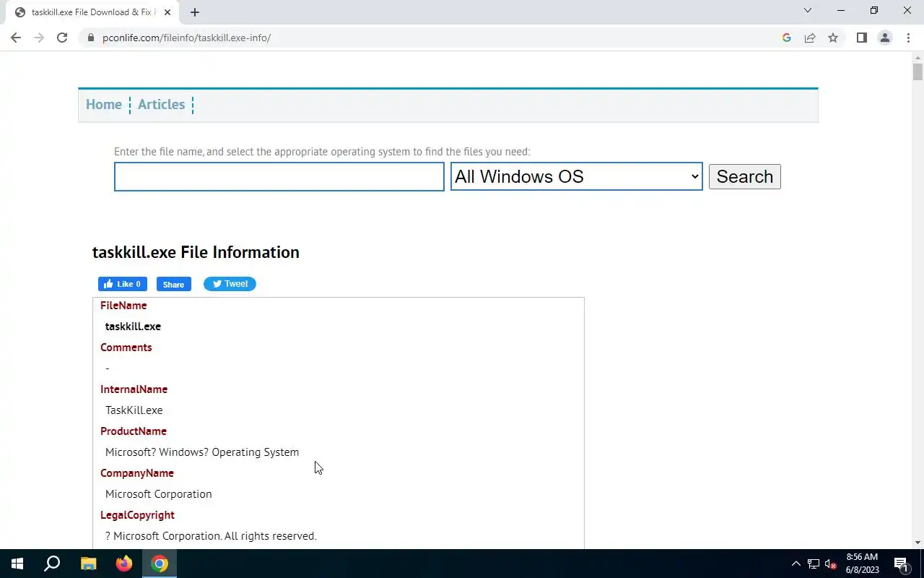Open a new browser tab
The height and width of the screenshot is (578, 924).
195,12
